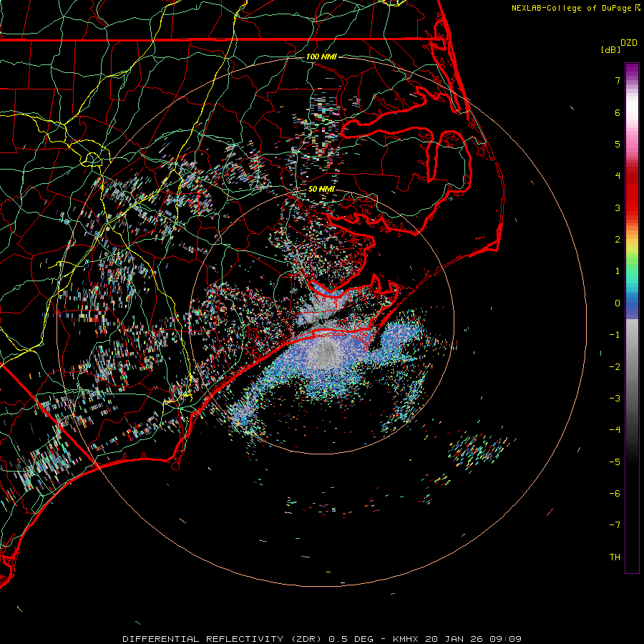Click the 'TH' threshold label on scale
This screenshot has width=644, height=644.
click(x=615, y=557)
